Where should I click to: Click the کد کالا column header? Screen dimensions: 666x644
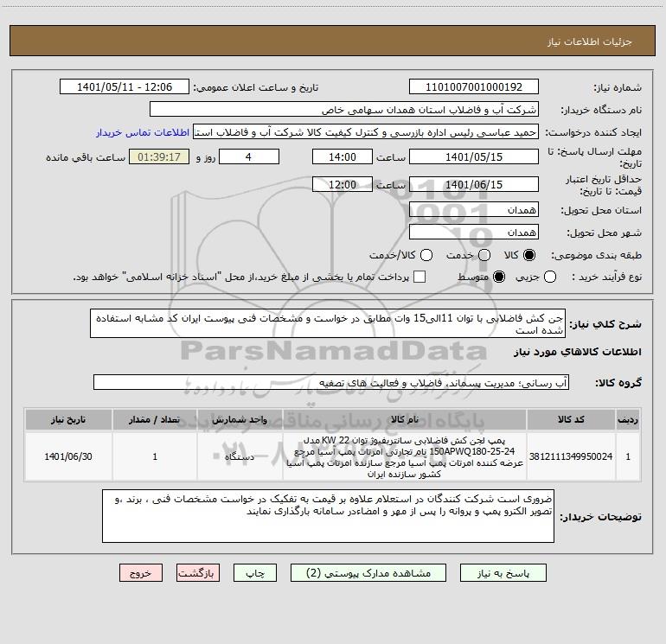pos(571,419)
